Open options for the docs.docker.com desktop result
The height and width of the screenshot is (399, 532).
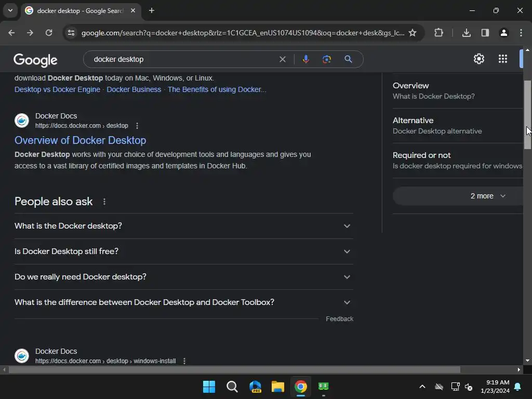pyautogui.click(x=137, y=126)
